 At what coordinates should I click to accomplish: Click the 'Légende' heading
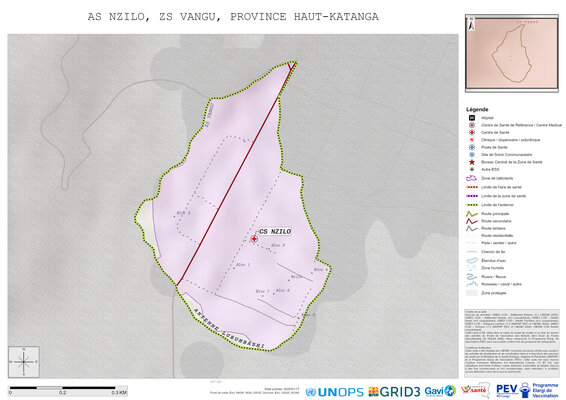477,109
